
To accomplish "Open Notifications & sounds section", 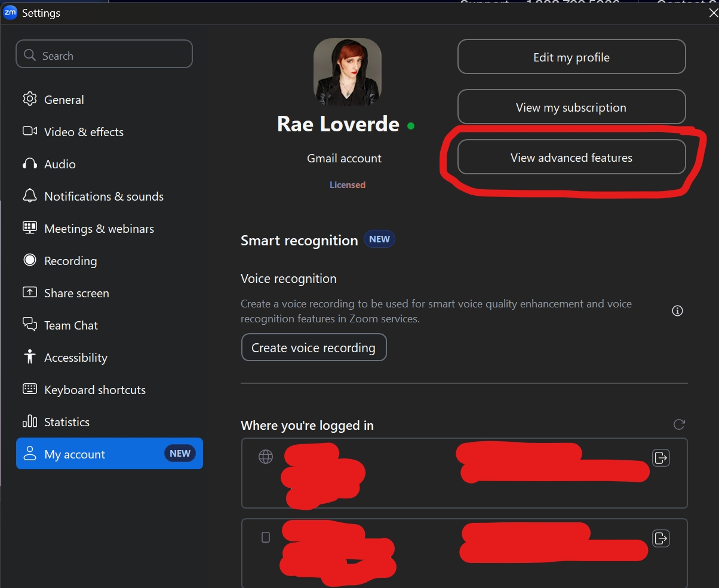I will pos(103,196).
